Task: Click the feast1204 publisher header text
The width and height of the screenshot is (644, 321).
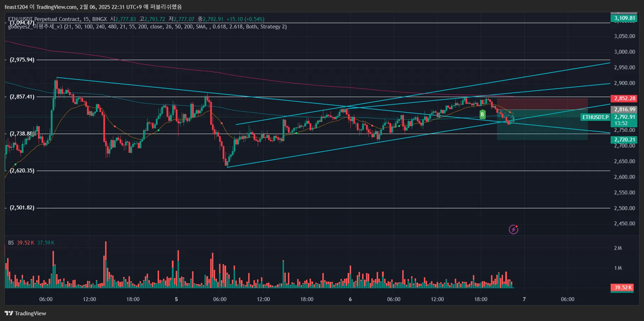Action: pyautogui.click(x=93, y=7)
